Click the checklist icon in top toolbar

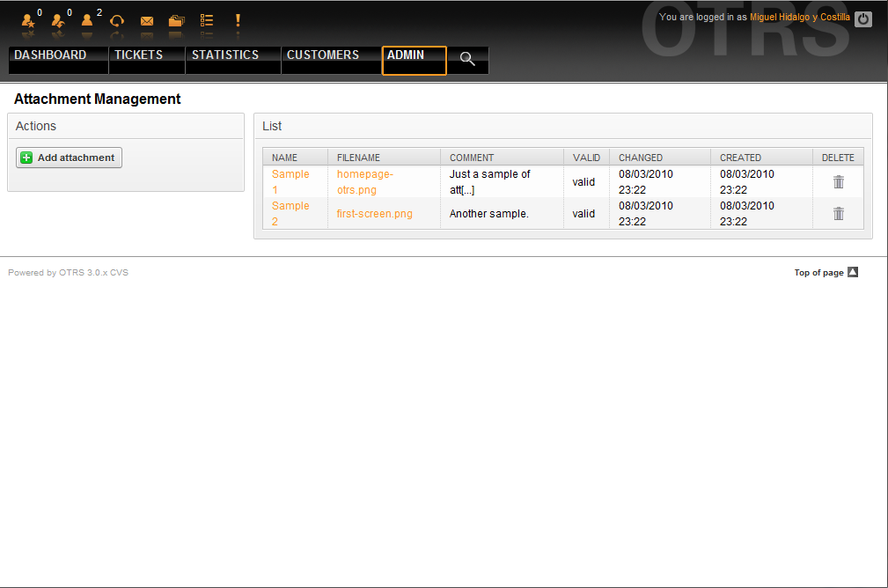pyautogui.click(x=207, y=20)
